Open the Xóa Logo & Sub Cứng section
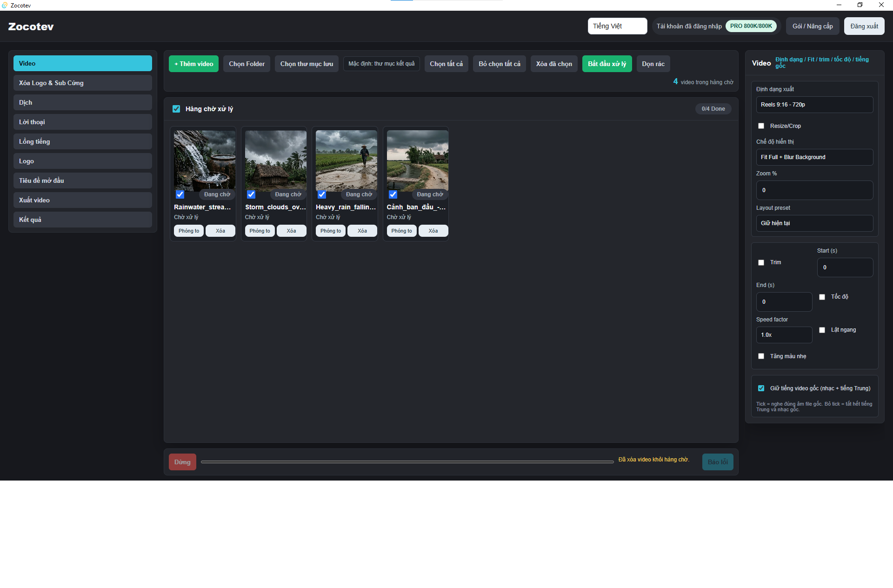This screenshot has height=588, width=893. click(82, 83)
